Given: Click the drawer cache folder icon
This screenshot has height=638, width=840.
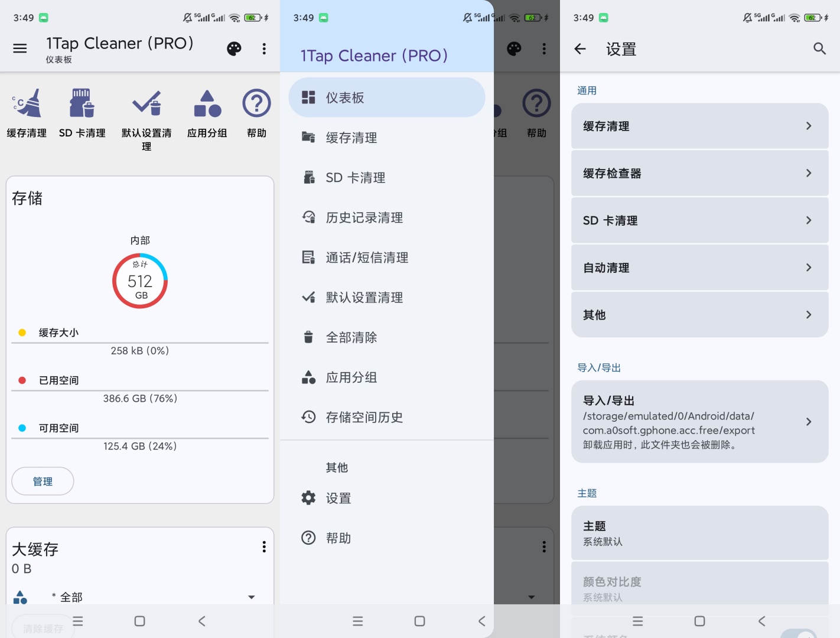Looking at the screenshot, I should 308,137.
